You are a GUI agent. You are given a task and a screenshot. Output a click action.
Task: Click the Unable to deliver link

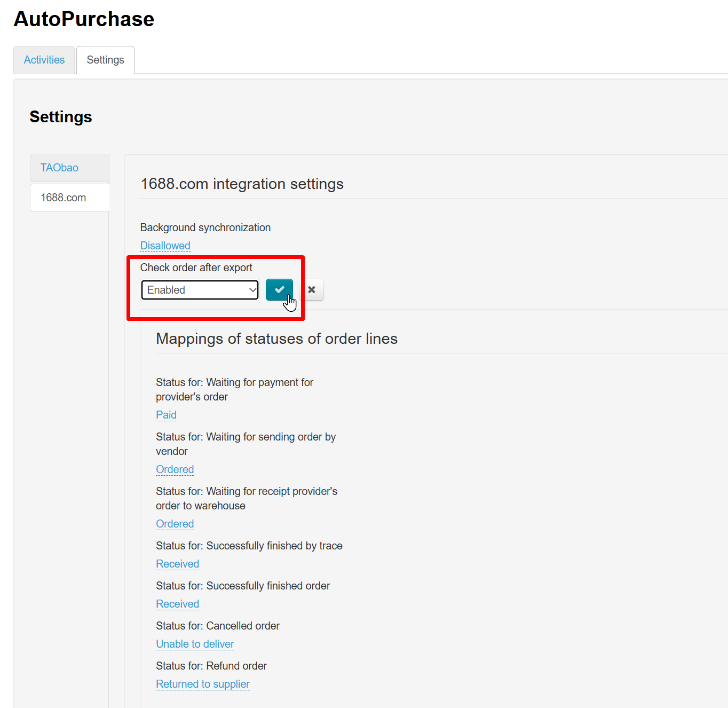(x=195, y=644)
